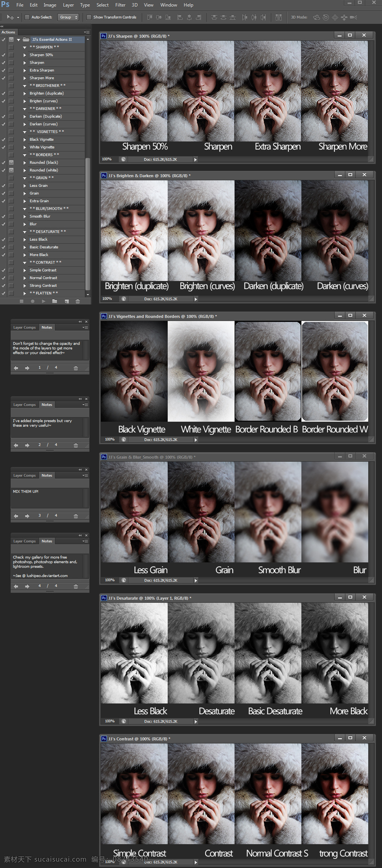Delete the selected action with Actions trash icon

pyautogui.click(x=78, y=301)
